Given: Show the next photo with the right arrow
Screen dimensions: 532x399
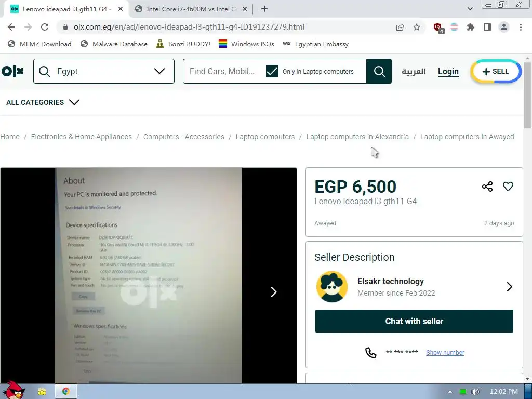Looking at the screenshot, I should (x=273, y=292).
